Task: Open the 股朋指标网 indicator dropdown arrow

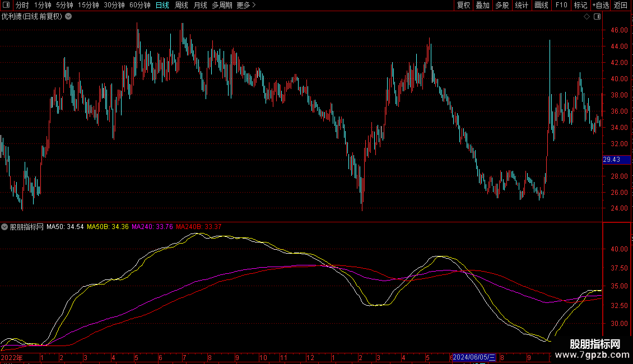Action: click(5, 227)
